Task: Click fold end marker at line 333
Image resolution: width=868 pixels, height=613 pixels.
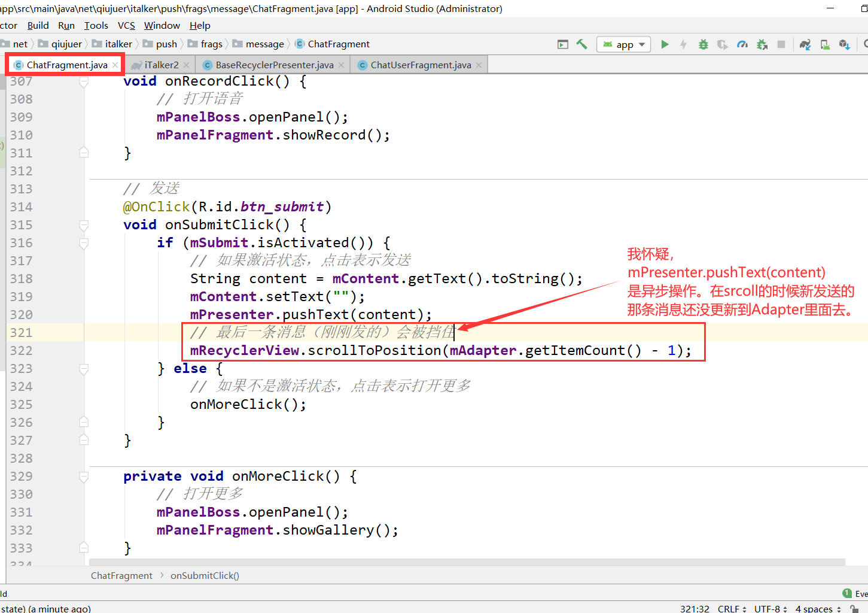Action: click(x=84, y=548)
